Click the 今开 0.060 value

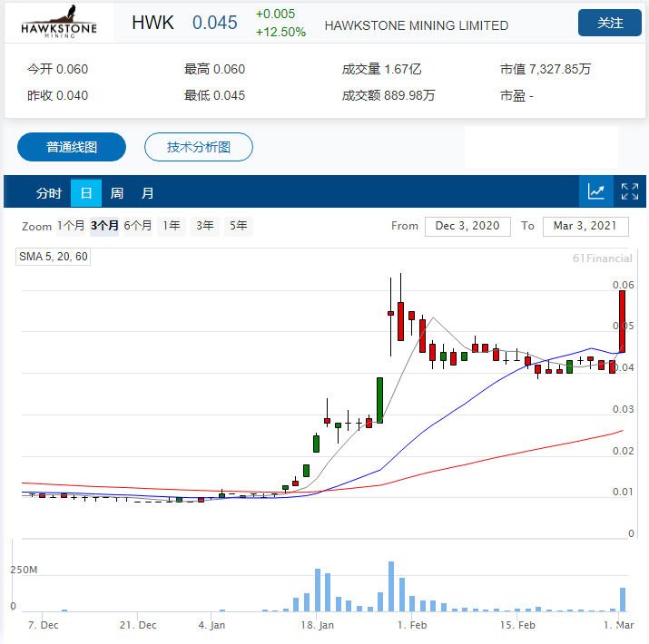point(57,69)
